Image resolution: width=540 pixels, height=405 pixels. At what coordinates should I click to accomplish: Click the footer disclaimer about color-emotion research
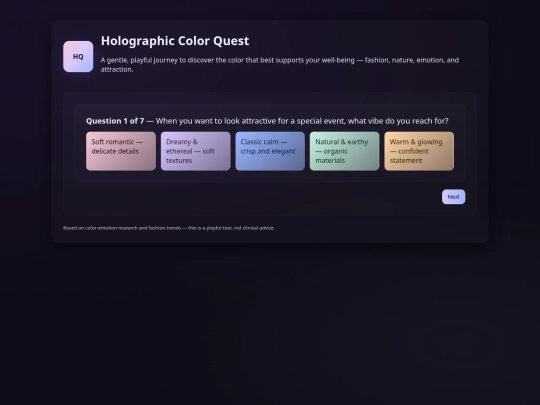click(x=169, y=228)
